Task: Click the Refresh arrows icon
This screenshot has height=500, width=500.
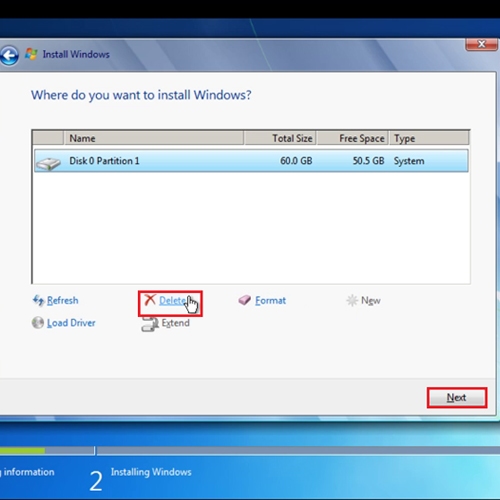Action: 38,300
